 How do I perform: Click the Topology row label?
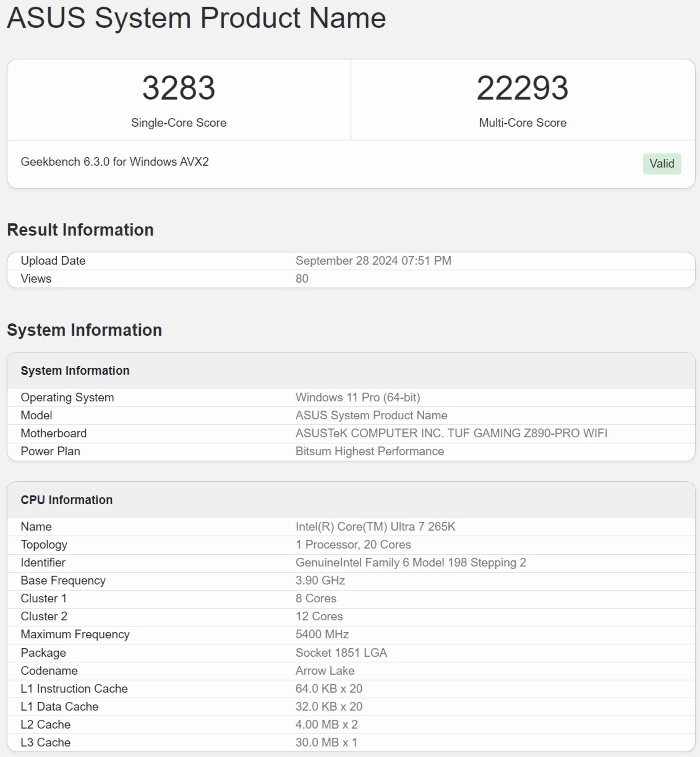(x=44, y=545)
